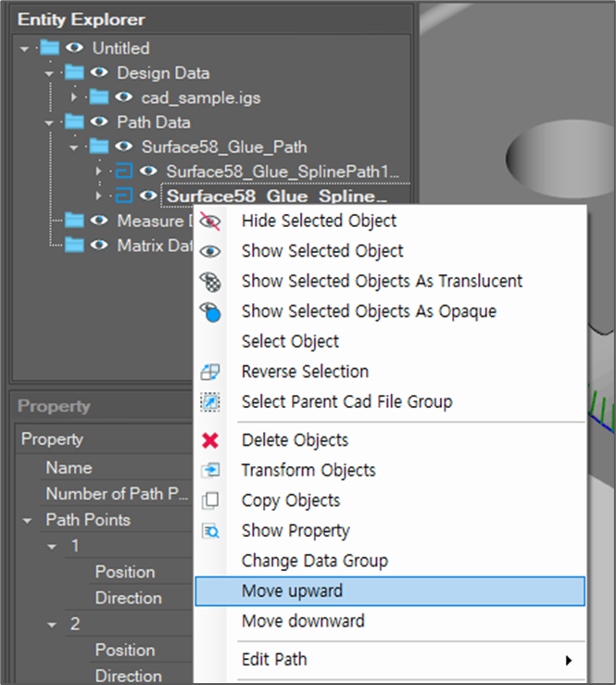Click the Show Property magnifier icon
This screenshot has width=616, height=685.
[210, 531]
